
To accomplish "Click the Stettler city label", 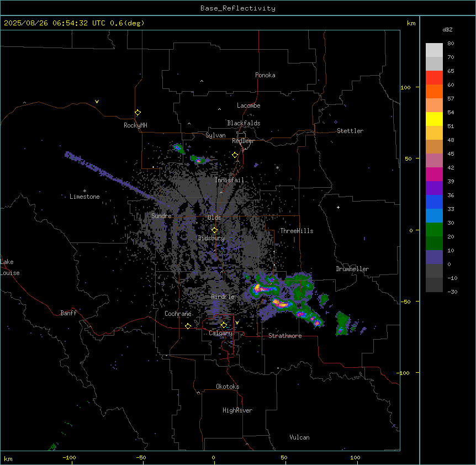I will [x=350, y=131].
